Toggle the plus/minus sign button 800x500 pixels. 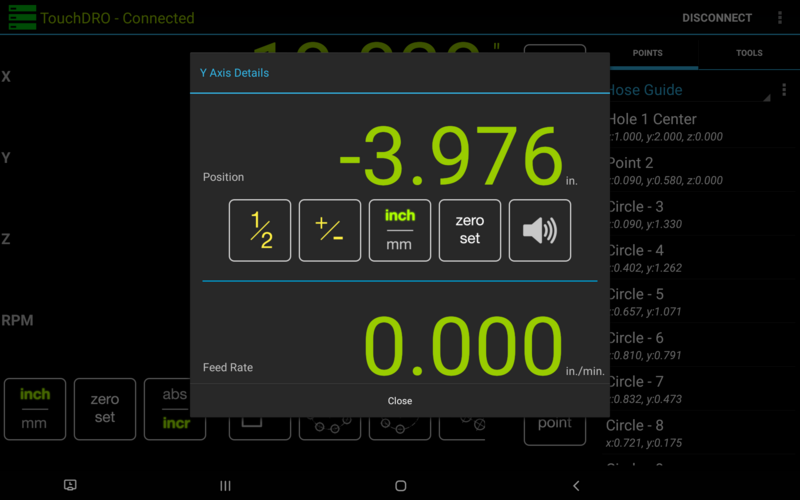coord(330,230)
